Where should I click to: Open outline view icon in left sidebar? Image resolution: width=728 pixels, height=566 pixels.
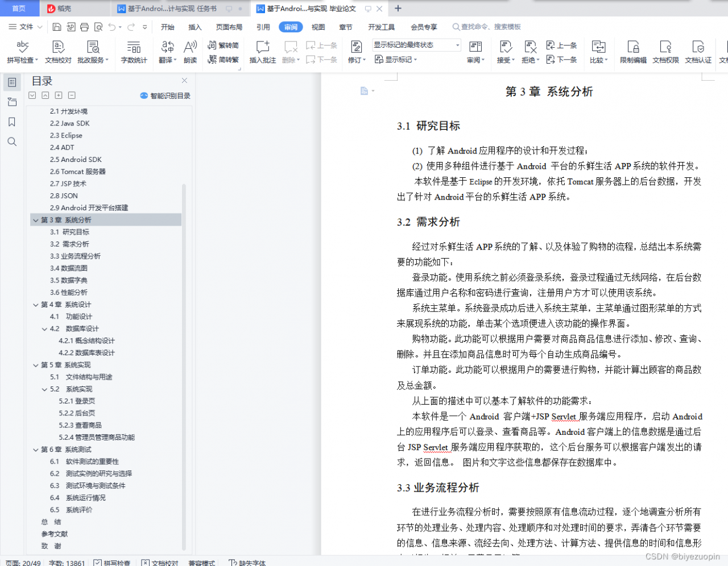(12, 82)
